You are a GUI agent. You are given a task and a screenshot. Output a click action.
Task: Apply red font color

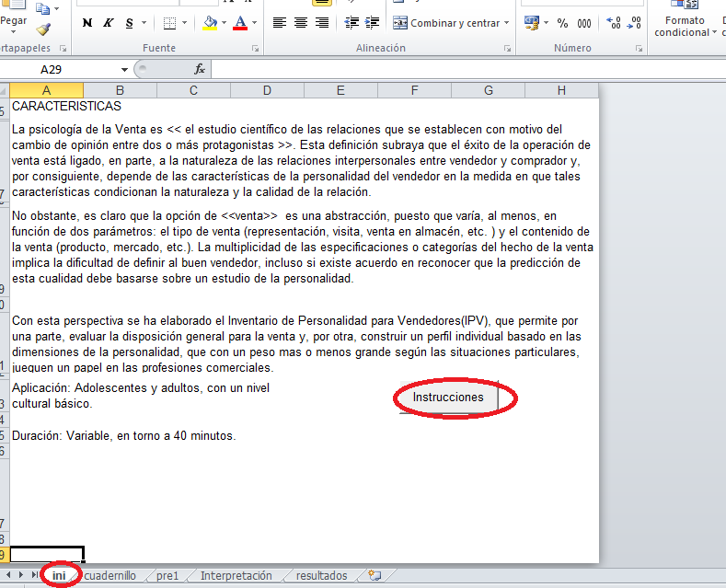click(240, 23)
